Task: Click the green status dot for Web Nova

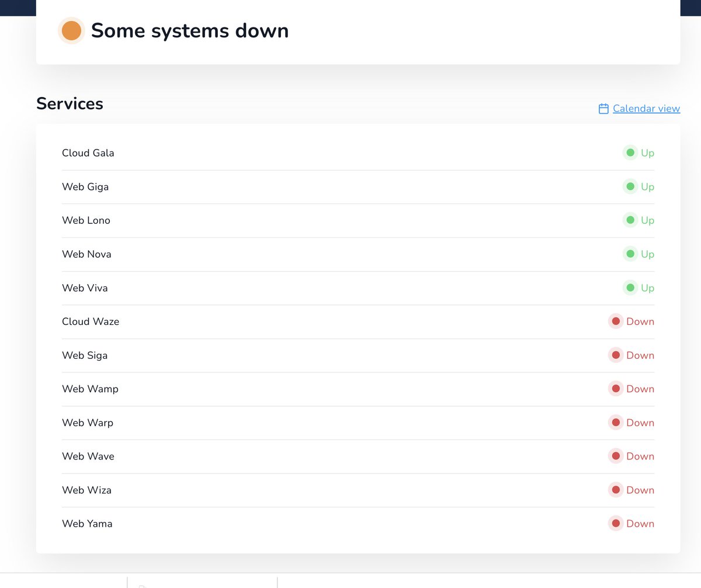Action: tap(630, 254)
